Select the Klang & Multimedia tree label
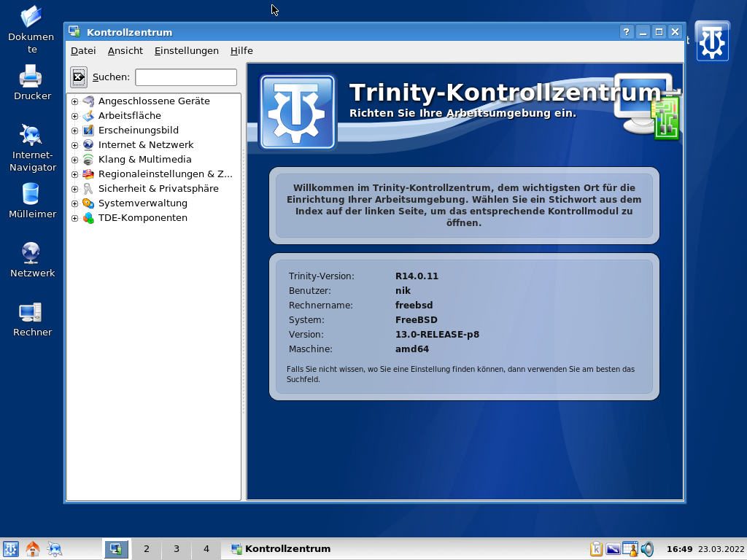The width and height of the screenshot is (747, 560). click(x=145, y=160)
